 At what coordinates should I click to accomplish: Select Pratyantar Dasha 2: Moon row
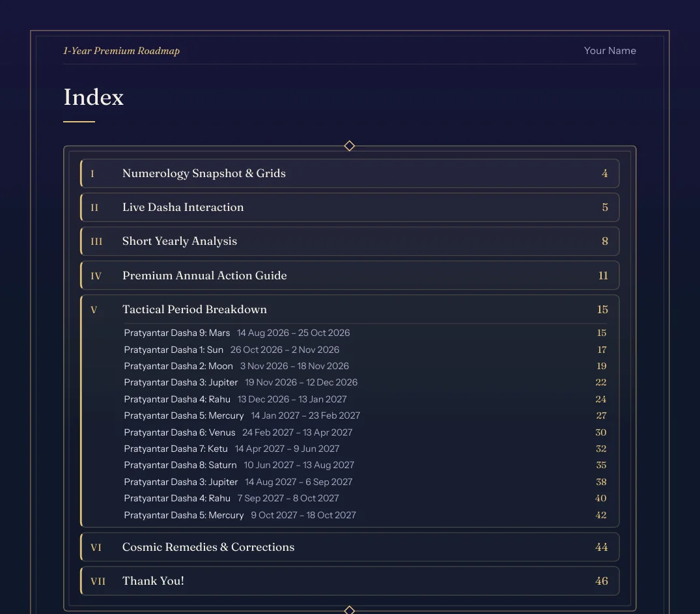tap(365, 366)
